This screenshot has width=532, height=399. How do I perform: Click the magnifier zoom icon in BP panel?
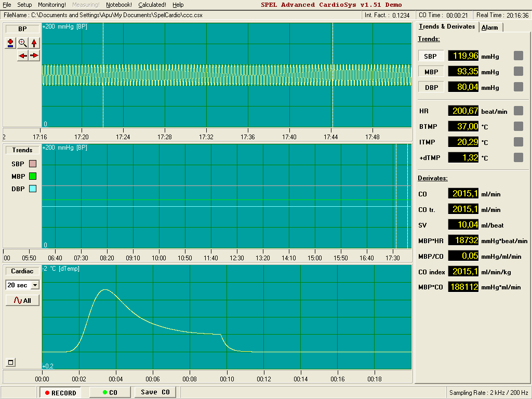[x=22, y=43]
